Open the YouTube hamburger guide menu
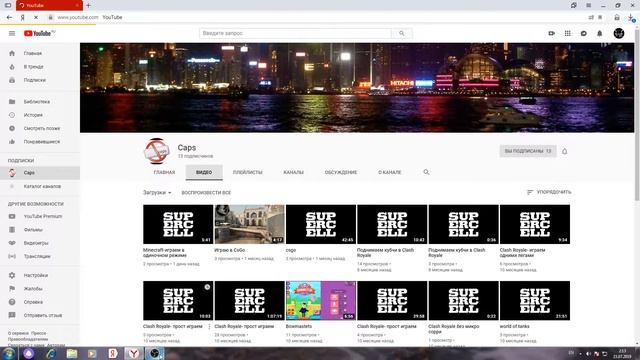Image resolution: width=640 pixels, height=360 pixels. 12,33
